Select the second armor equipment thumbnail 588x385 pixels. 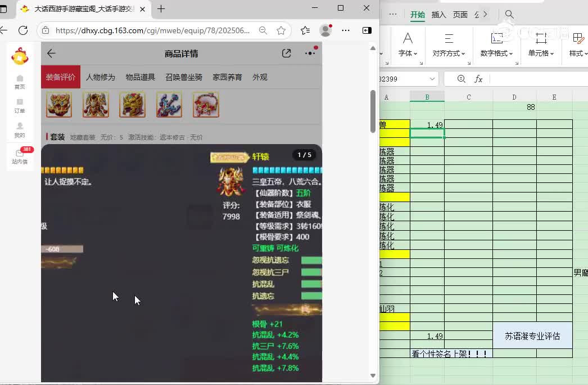(x=96, y=105)
